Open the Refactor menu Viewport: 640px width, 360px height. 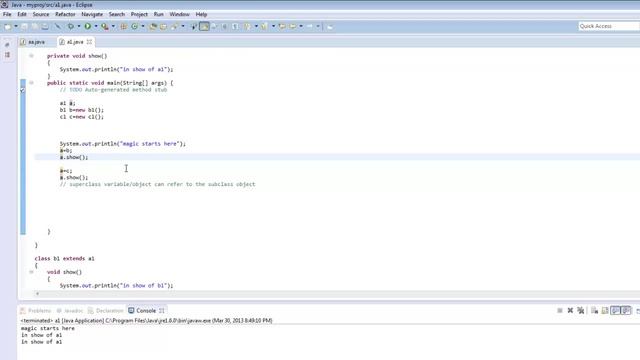[65, 14]
